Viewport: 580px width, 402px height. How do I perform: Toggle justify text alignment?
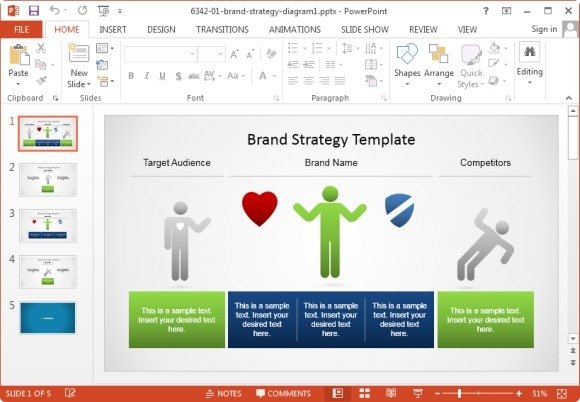[x=340, y=80]
